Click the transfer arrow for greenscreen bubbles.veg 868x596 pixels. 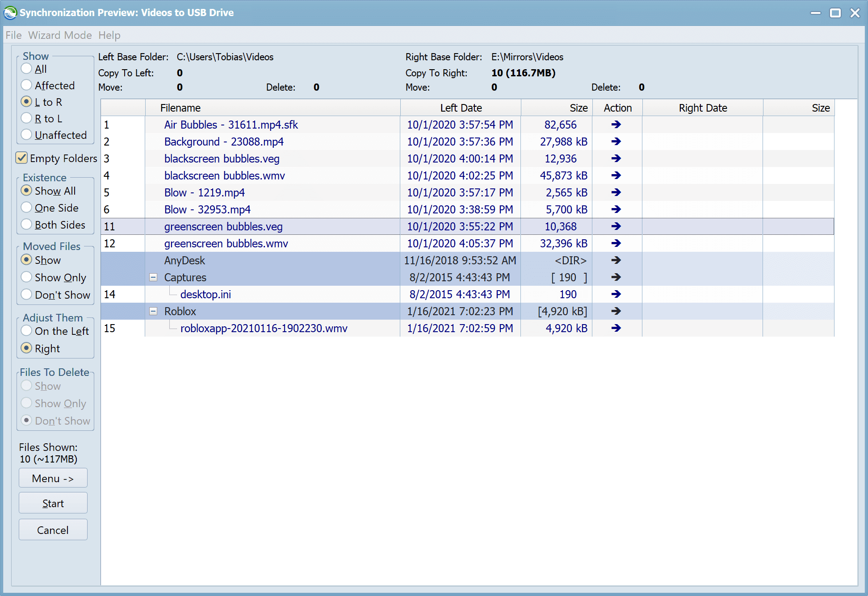(616, 226)
